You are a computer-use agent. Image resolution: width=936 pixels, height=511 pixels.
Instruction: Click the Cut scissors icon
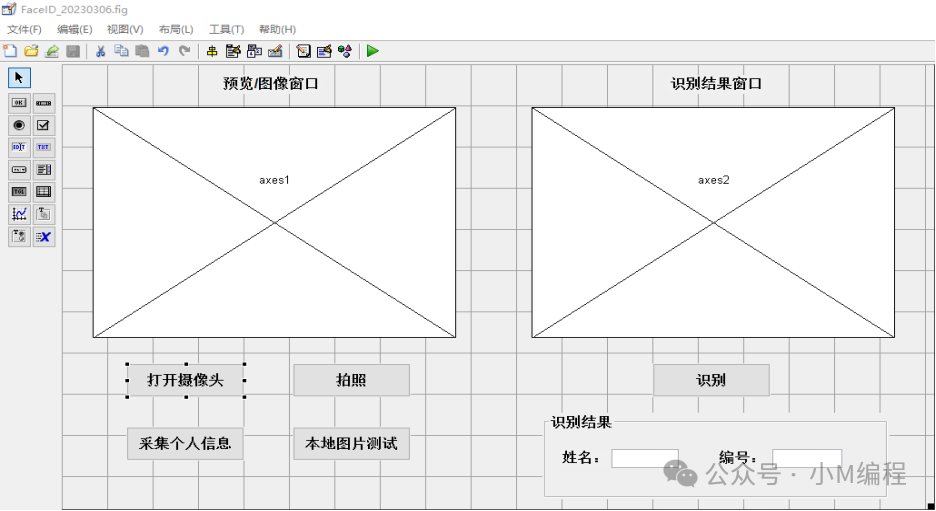[x=100, y=51]
